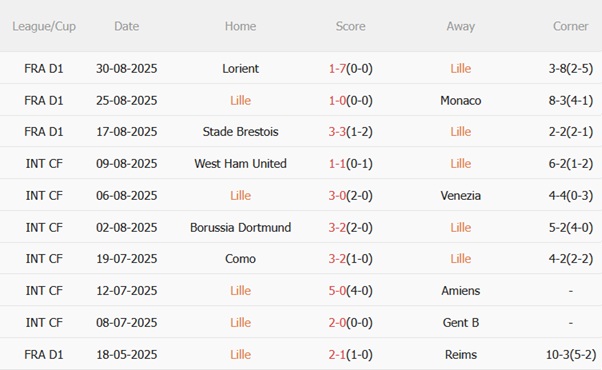The image size is (602, 370).
Task: Click the League/Cup column header
Action: coord(44,26)
